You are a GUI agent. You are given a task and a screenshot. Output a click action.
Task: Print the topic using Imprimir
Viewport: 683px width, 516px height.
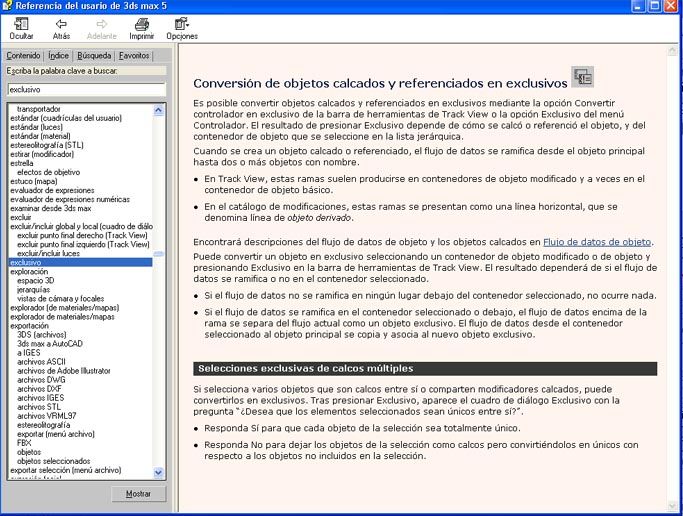pos(142,29)
